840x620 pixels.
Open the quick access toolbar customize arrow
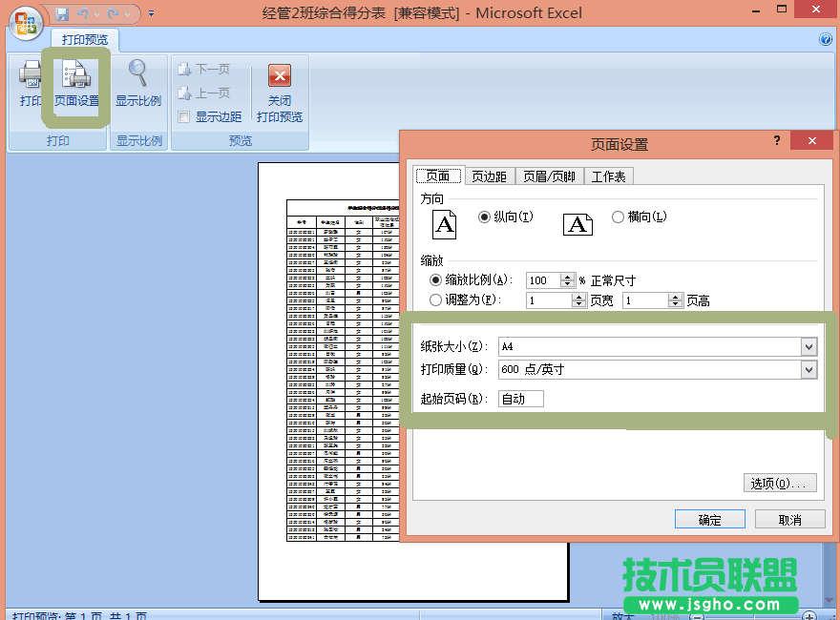pyautogui.click(x=151, y=14)
